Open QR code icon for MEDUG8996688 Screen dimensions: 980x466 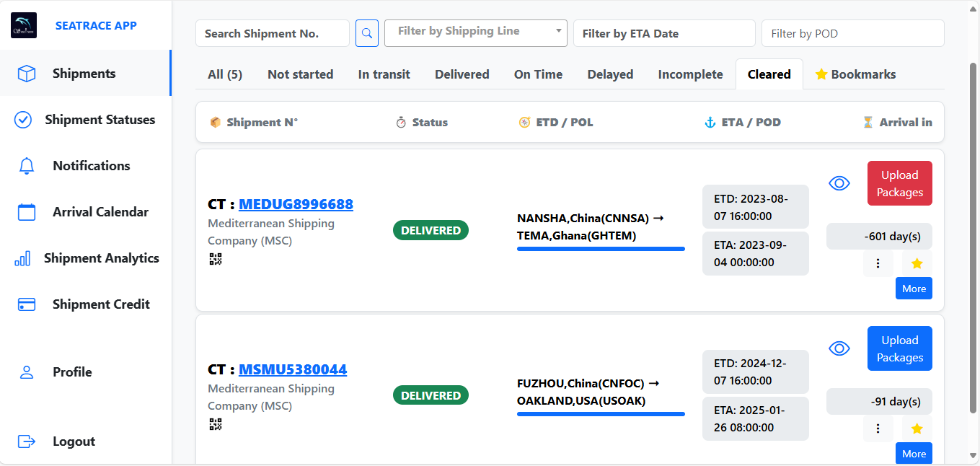click(x=215, y=259)
